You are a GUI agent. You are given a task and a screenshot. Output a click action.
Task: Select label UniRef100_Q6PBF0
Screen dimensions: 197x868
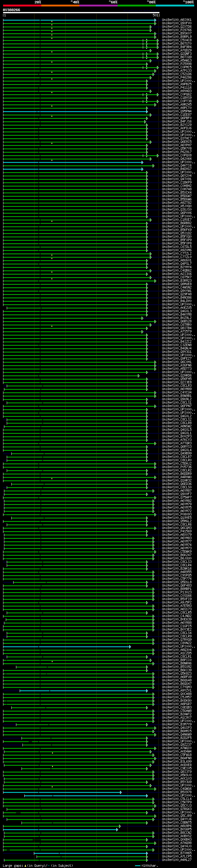(176, 118)
